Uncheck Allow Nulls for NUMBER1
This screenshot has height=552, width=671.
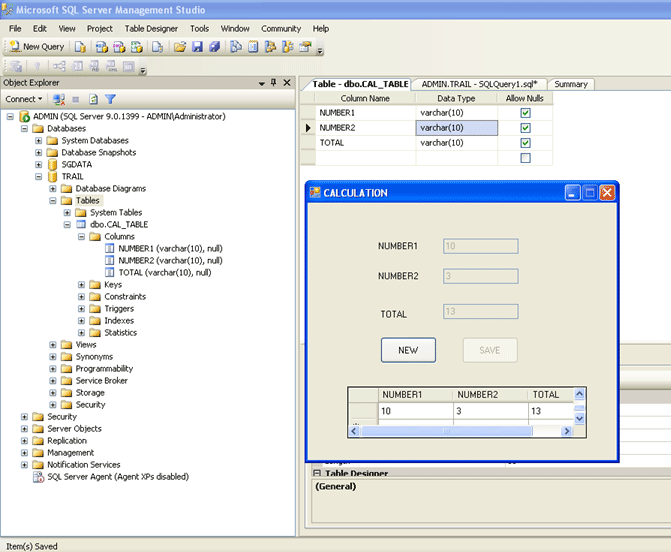pos(525,113)
